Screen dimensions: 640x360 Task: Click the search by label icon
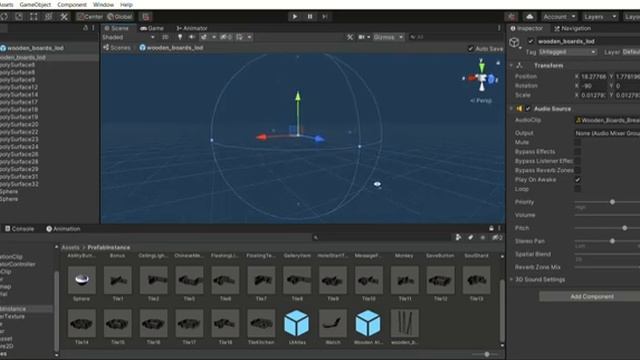click(471, 237)
